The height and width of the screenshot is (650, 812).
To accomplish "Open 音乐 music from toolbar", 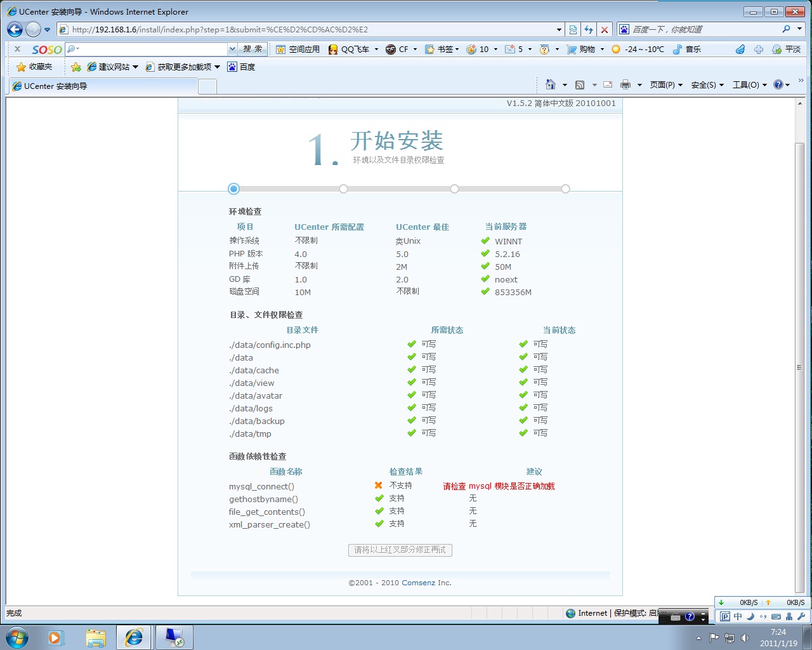I will pos(687,49).
